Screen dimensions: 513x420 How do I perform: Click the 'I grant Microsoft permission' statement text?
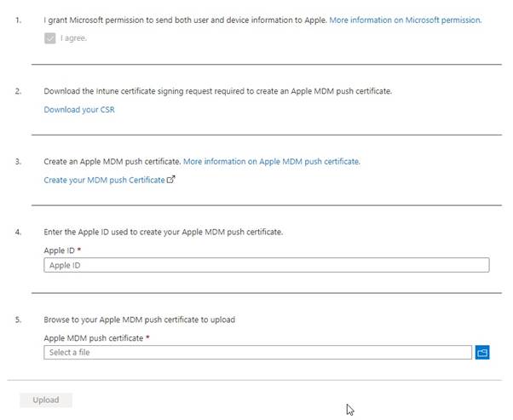pyautogui.click(x=185, y=19)
